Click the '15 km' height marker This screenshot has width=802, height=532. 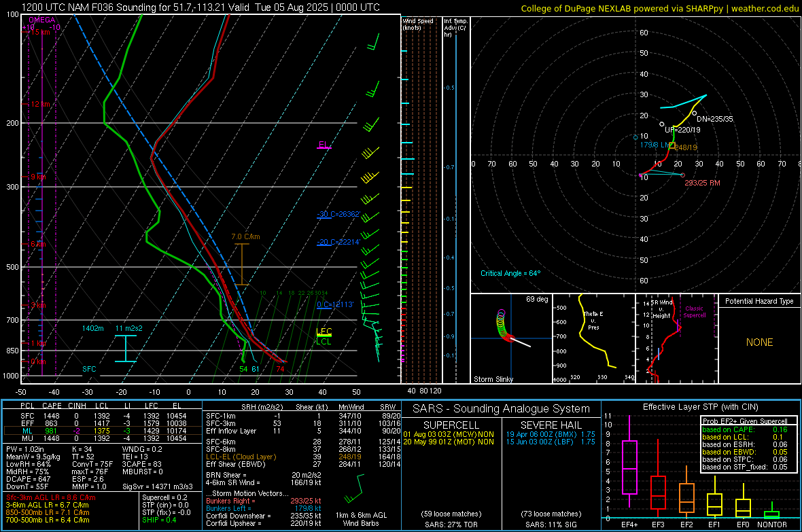click(41, 32)
